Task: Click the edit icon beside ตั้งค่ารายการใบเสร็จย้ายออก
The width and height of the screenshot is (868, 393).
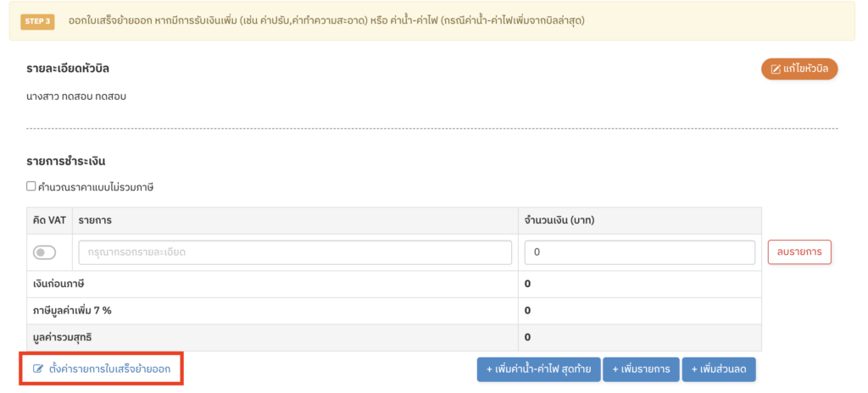Action: pyautogui.click(x=38, y=369)
